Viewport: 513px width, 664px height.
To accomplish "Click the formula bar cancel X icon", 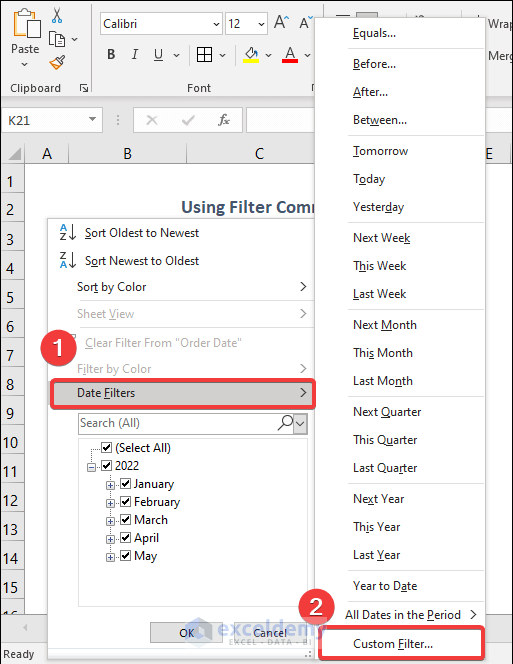I will coord(152,120).
